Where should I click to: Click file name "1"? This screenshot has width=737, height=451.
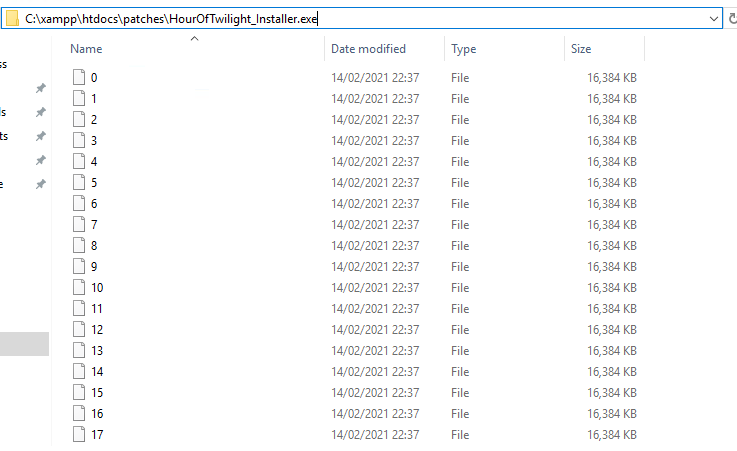click(94, 99)
